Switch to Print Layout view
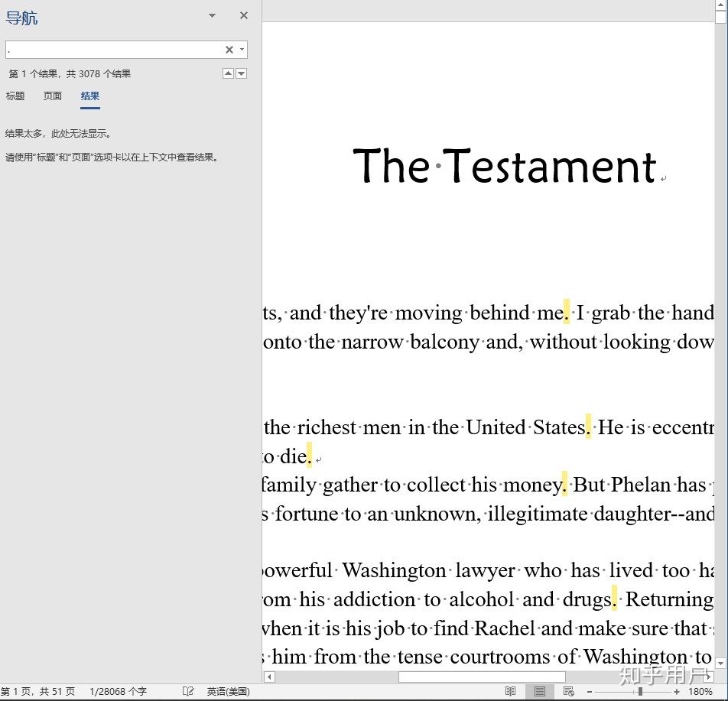This screenshot has width=728, height=701. pos(540,692)
